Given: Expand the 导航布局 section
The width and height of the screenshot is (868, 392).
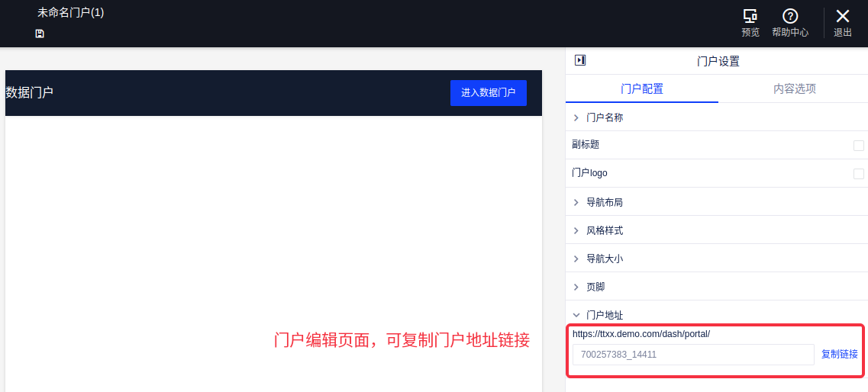Looking at the screenshot, I should [576, 202].
